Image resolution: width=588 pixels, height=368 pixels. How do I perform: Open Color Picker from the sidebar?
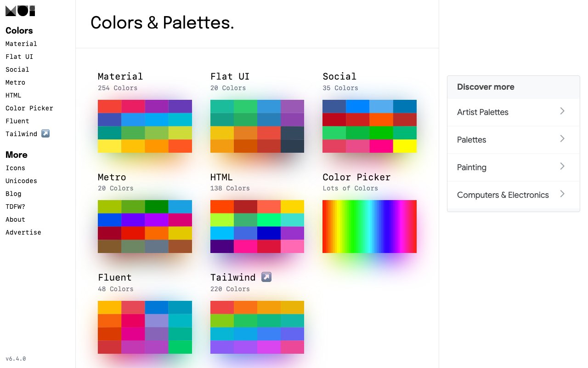point(29,108)
